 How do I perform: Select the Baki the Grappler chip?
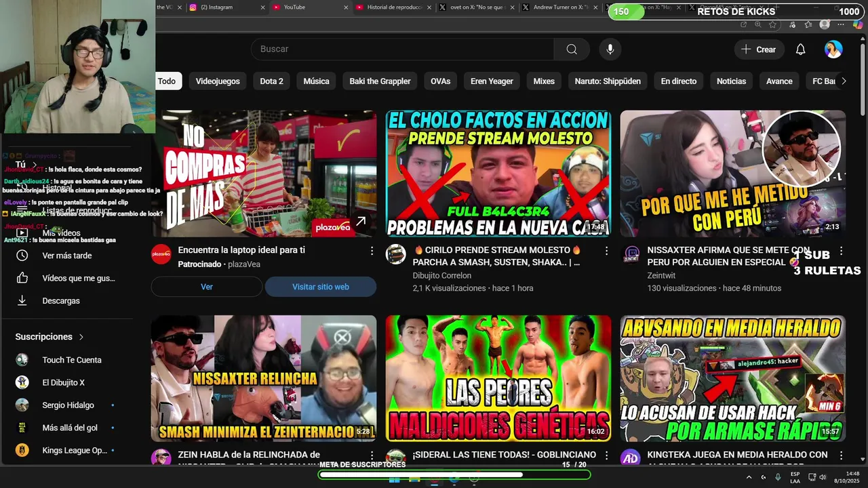(380, 81)
